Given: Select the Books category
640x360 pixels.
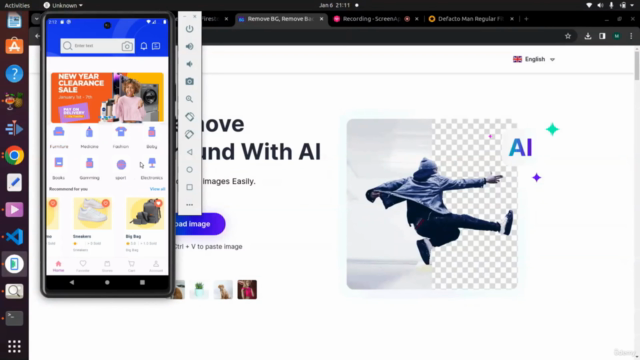Looking at the screenshot, I should 59,168.
